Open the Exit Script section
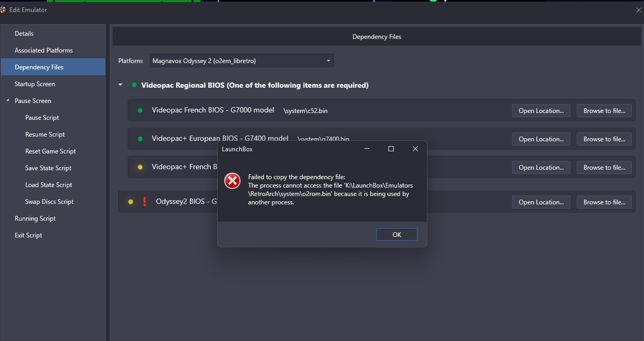 coord(28,235)
